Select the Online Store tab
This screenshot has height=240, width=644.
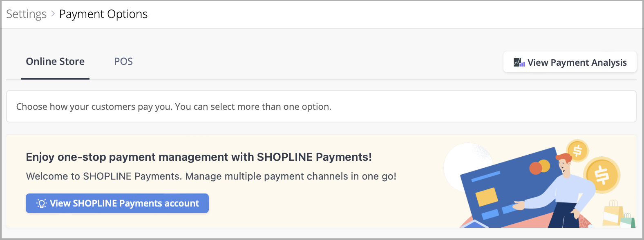coord(55,62)
